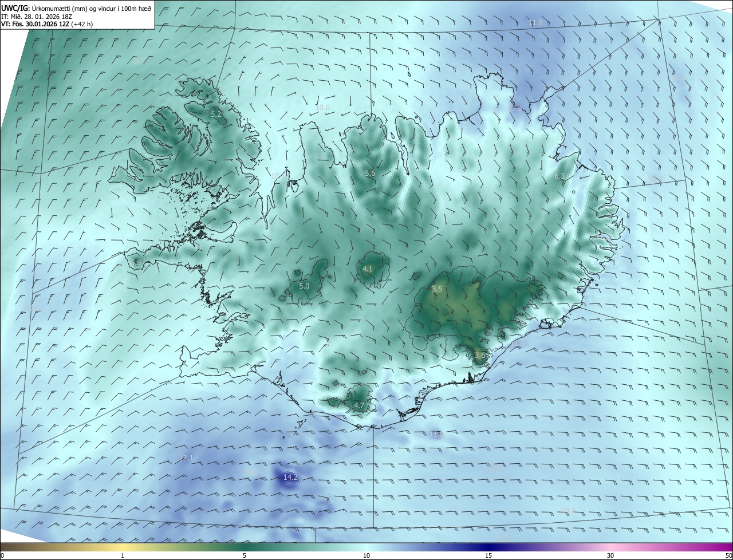
Task: Click the legend tick label 10
Action: coord(366,555)
